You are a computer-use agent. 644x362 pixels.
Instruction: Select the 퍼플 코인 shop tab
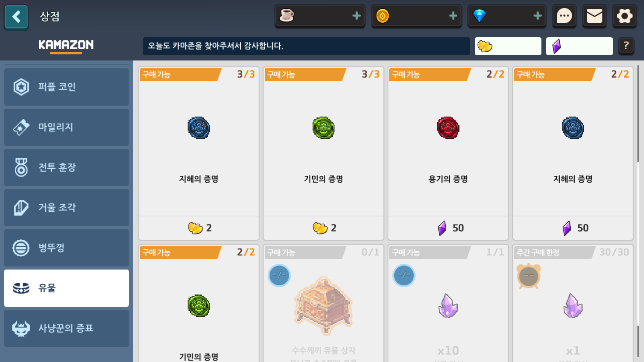pos(67,87)
